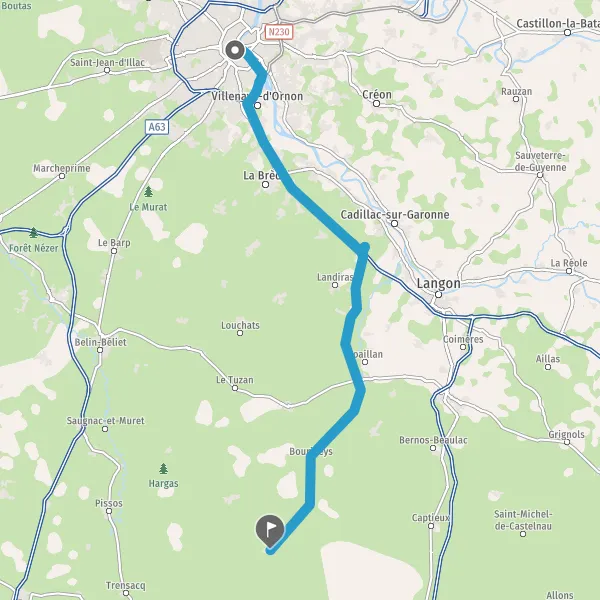Click the Captieux town marker

tap(431, 526)
